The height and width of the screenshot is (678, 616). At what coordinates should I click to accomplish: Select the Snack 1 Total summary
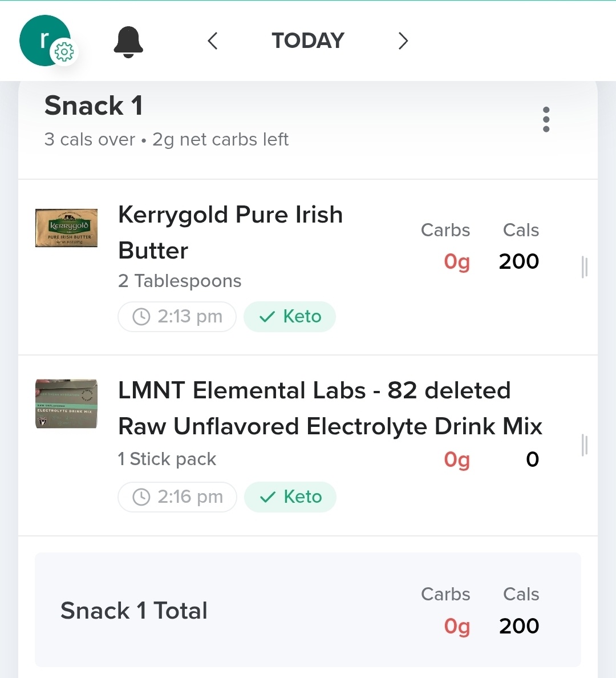tap(308, 610)
